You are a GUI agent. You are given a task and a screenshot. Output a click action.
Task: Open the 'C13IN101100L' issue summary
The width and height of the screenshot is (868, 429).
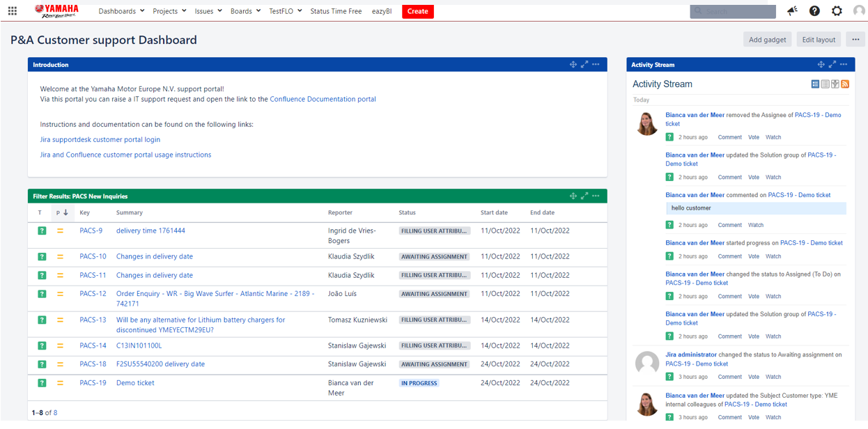click(x=139, y=345)
